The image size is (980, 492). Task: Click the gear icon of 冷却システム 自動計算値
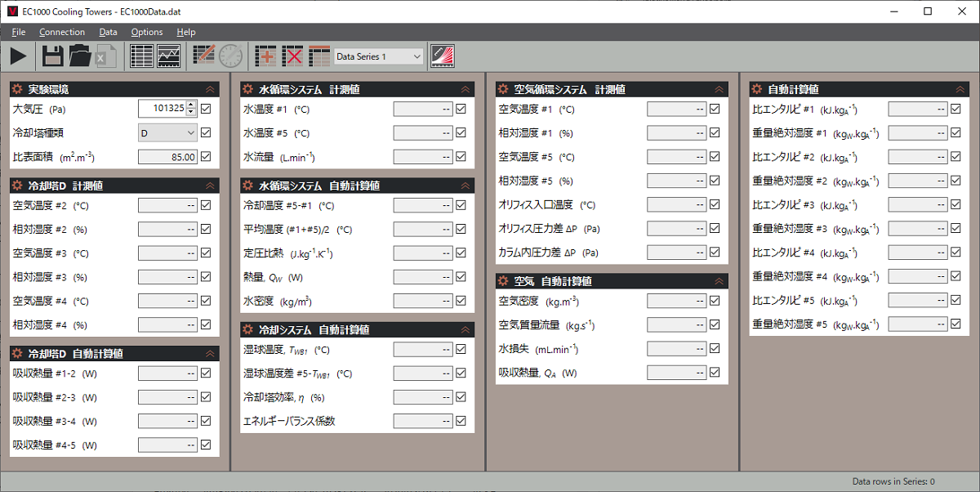pos(247,330)
